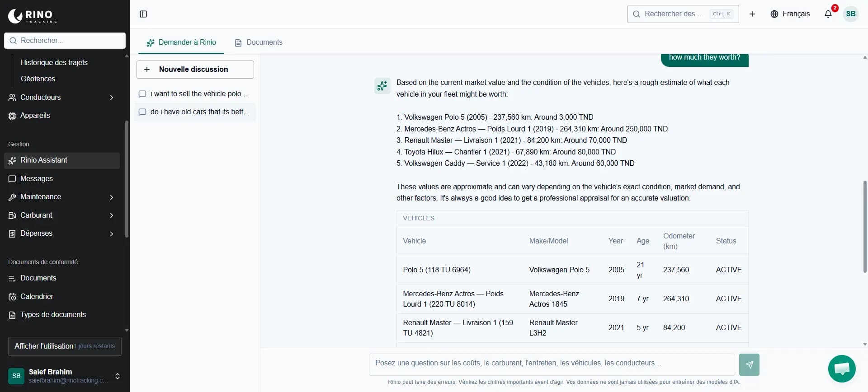Viewport: 868px width, 392px height.
Task: Open the 'i want to sell the vehicle polo' chat
Action: [x=195, y=94]
